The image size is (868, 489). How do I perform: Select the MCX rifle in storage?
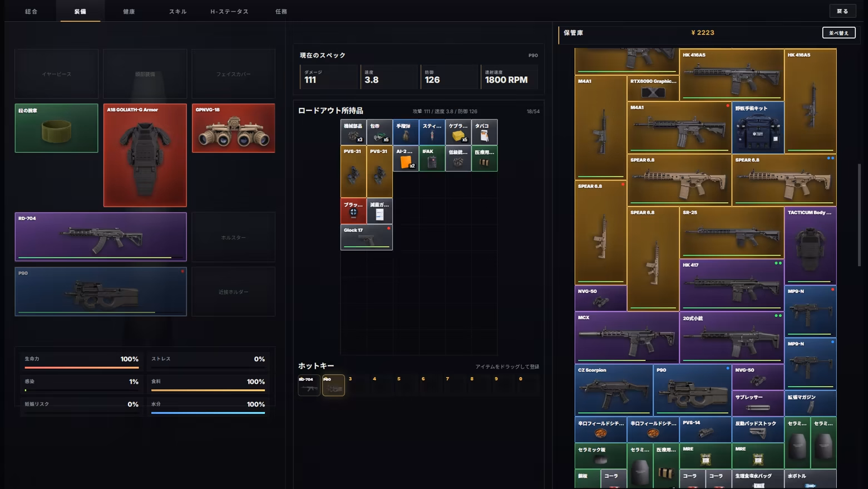pos(627,338)
